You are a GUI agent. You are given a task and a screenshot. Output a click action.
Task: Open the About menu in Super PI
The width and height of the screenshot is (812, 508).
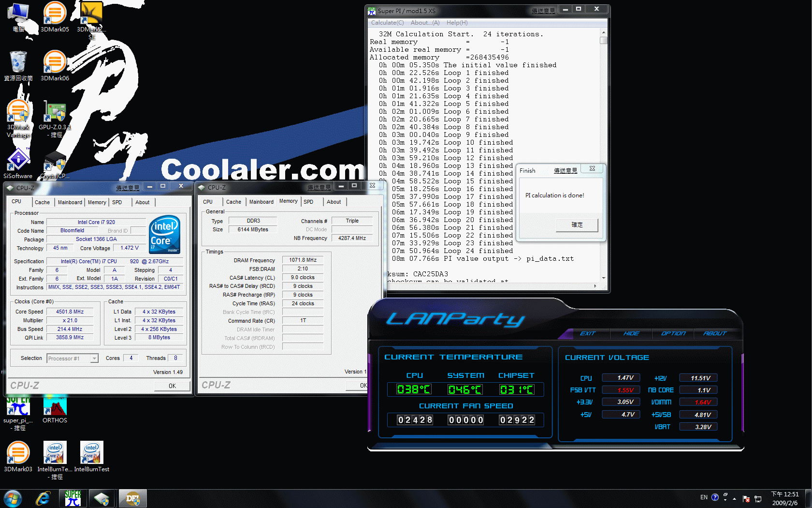tap(425, 23)
